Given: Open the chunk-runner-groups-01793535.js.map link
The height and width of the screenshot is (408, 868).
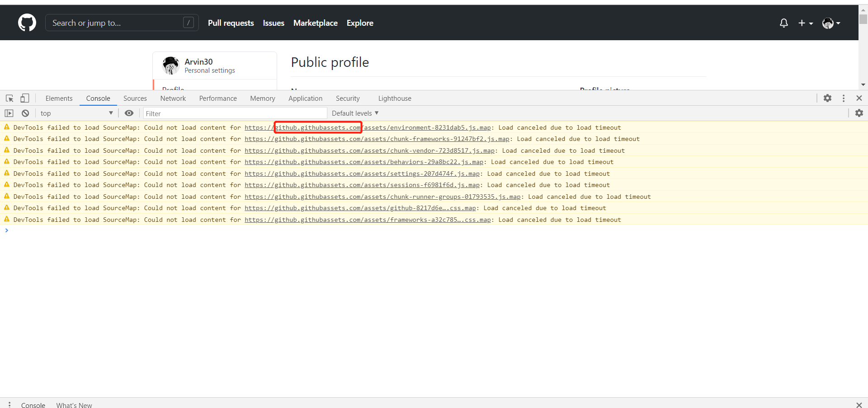Looking at the screenshot, I should pos(383,197).
